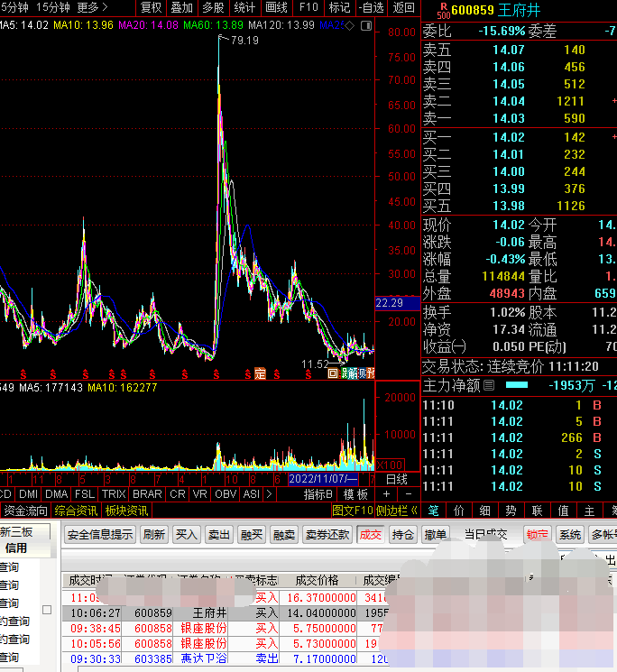Click the 卖出 sell button
This screenshot has height=672, width=617.
click(219, 534)
